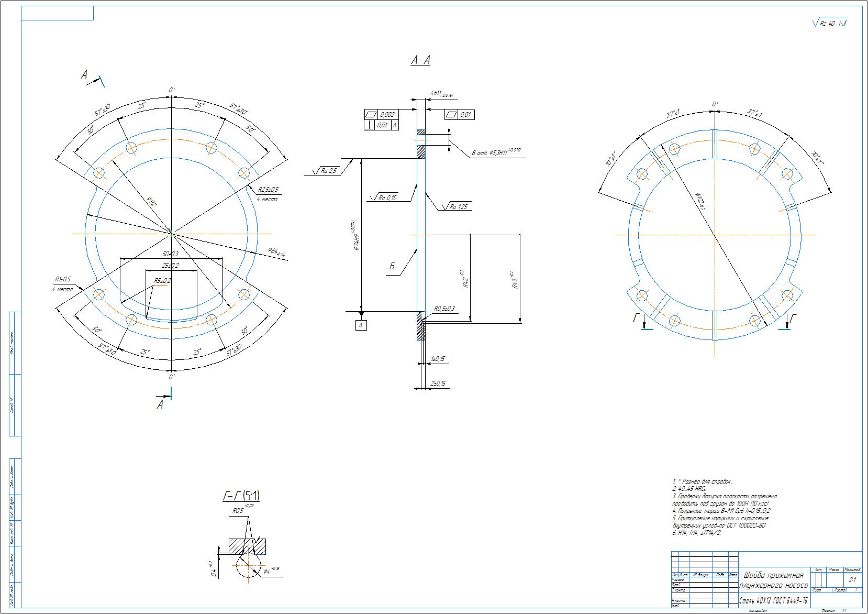Select the "Копировал" footer label
This screenshot has height=614, width=868.
757,610
